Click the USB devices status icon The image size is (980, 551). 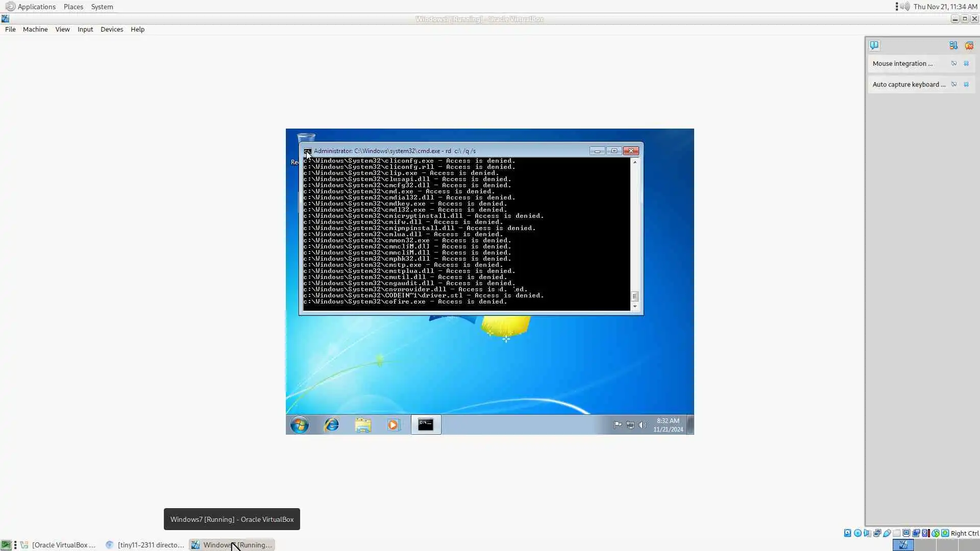click(887, 533)
